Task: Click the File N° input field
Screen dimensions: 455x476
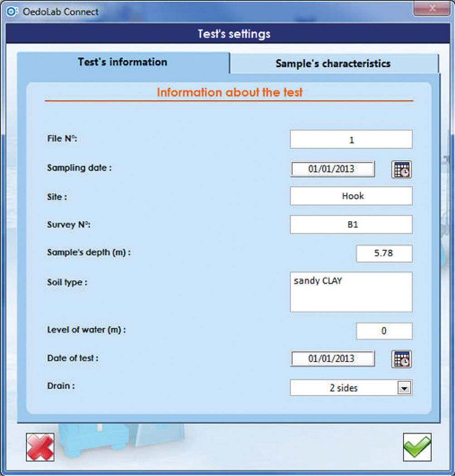Action: pos(351,139)
